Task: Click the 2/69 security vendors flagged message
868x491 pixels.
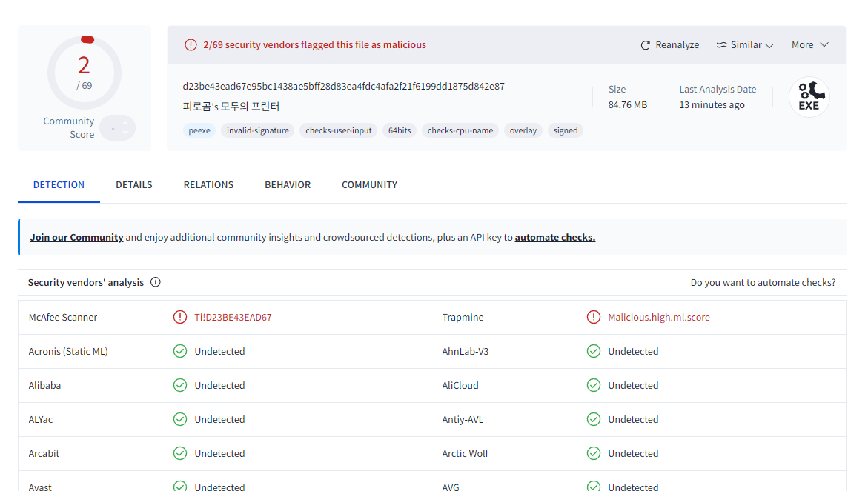Action: [314, 45]
